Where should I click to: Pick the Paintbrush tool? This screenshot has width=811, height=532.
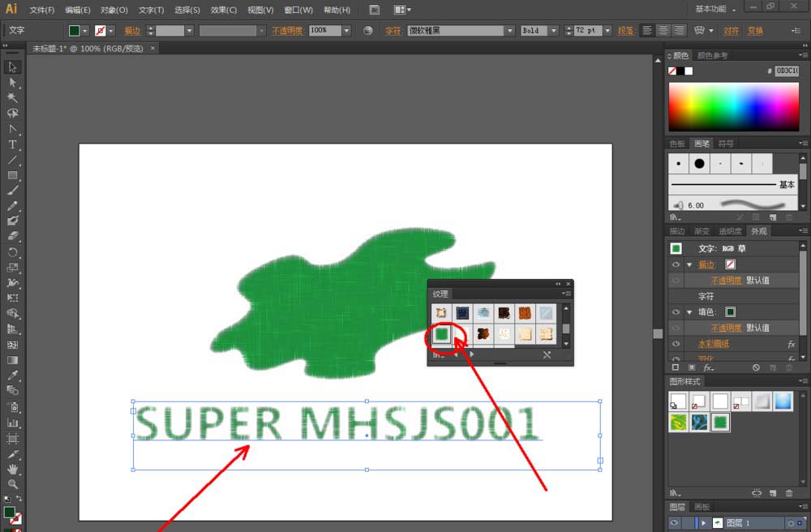12,191
